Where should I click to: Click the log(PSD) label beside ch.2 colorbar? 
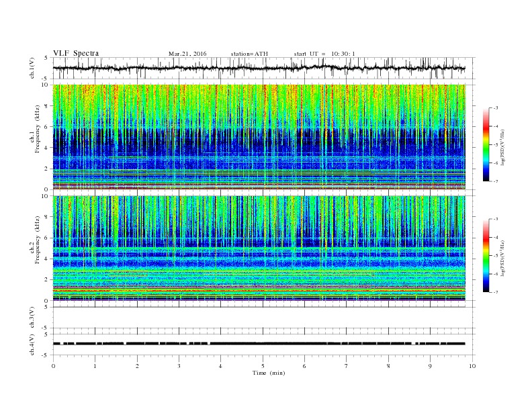pyautogui.click(x=502, y=258)
